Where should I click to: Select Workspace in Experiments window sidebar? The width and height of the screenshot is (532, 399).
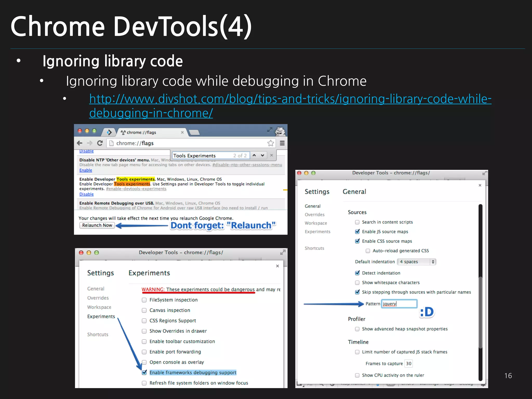tap(99, 307)
